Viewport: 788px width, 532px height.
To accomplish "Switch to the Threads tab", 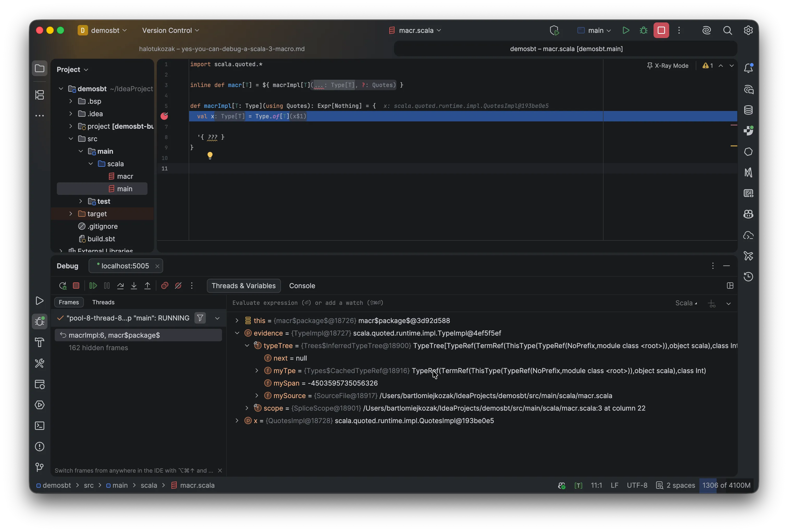I will pyautogui.click(x=103, y=302).
